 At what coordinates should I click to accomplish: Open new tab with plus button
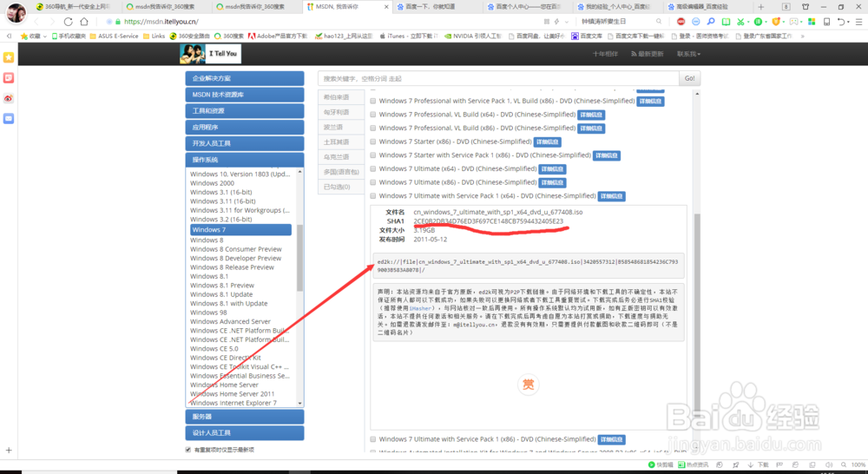click(761, 7)
